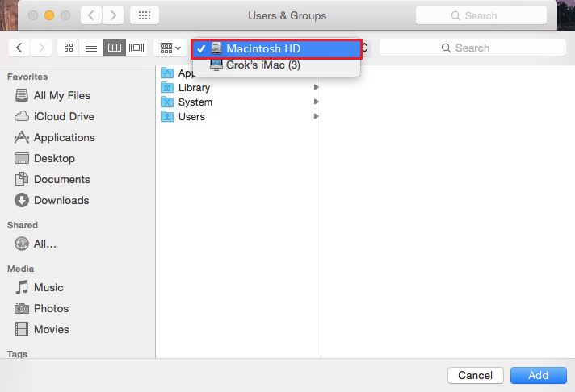This screenshot has width=575, height=392.
Task: Open the item arrangement dropdown
Action: point(170,48)
